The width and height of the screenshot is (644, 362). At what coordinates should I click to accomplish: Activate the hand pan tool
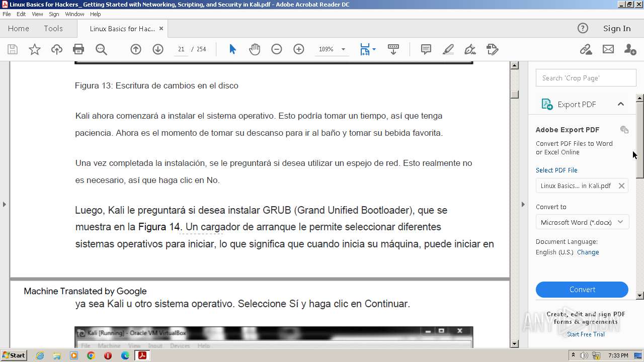(255, 49)
